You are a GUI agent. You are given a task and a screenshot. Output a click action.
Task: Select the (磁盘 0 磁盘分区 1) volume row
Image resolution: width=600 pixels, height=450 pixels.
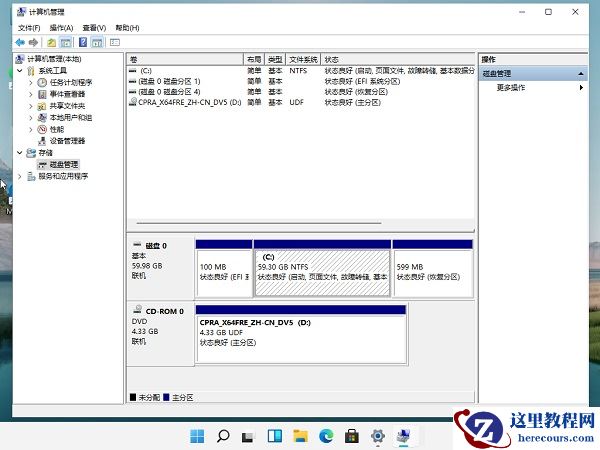click(x=301, y=82)
